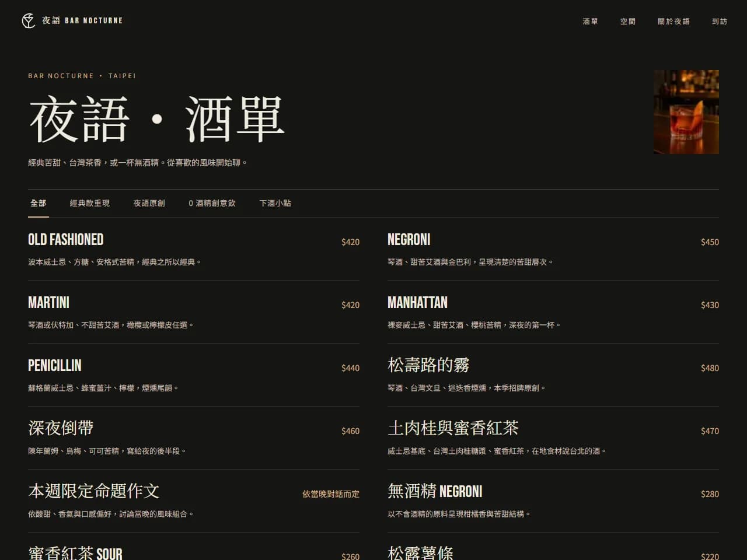Select the Old Fashioned menu item
The width and height of the screenshot is (747, 560).
point(194,250)
